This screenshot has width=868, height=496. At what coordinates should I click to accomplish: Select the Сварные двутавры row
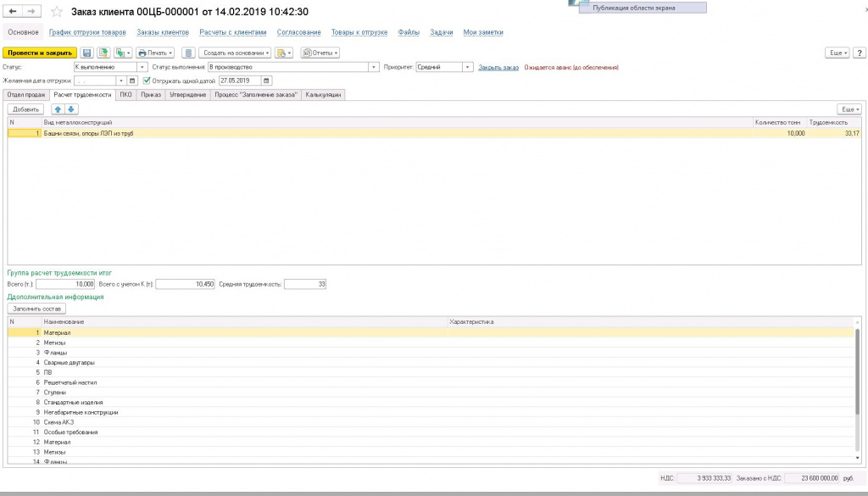click(x=431, y=363)
